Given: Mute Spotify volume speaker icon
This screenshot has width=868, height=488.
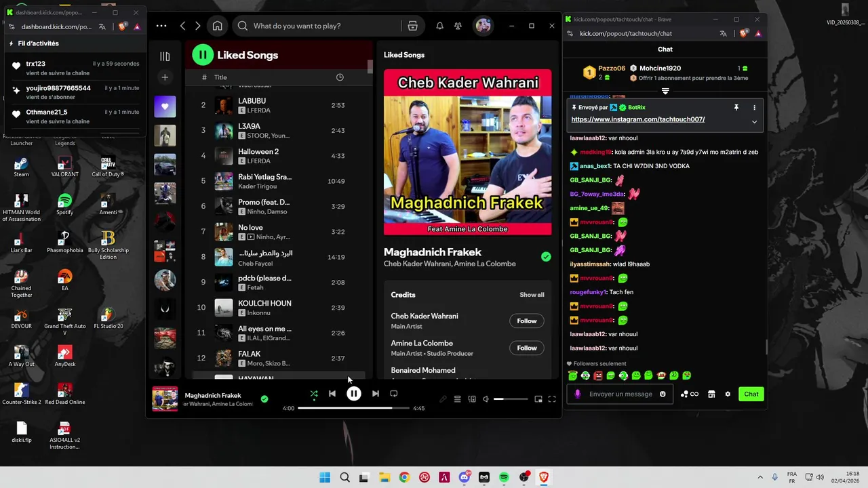Looking at the screenshot, I should click(x=486, y=399).
